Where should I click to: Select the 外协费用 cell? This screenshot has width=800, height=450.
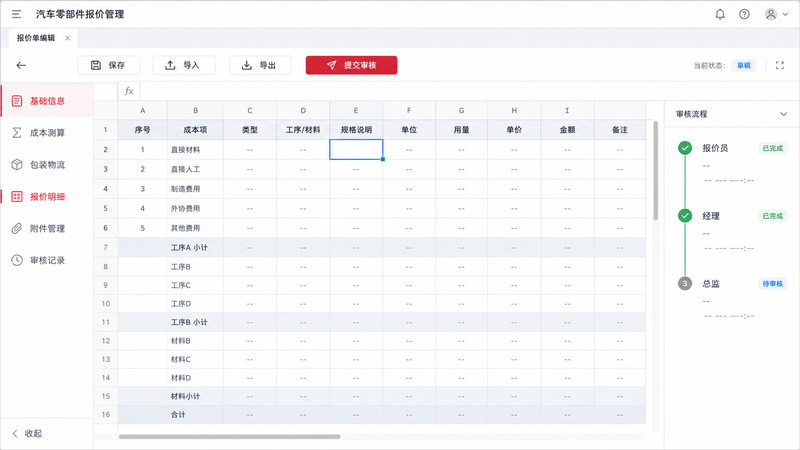pyautogui.click(x=195, y=208)
